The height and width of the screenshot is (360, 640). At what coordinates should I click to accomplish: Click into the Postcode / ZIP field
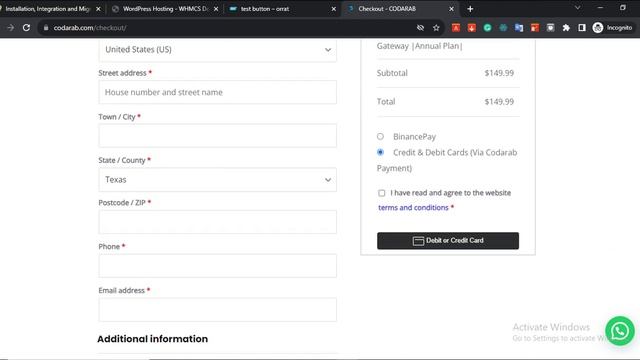point(218,222)
